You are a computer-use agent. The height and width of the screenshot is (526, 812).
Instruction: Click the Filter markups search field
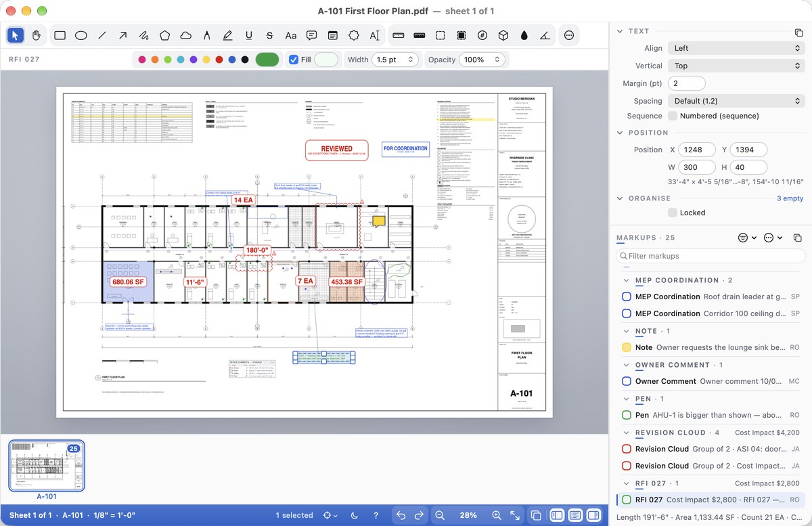710,256
